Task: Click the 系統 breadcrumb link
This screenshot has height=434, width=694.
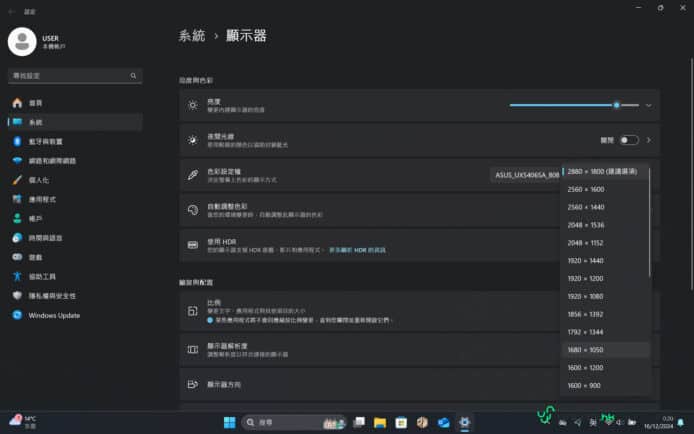Action: click(192, 35)
